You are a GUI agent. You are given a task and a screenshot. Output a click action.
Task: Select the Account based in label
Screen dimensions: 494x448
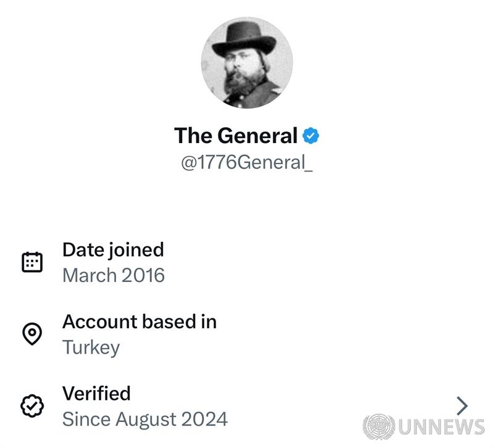140,321
